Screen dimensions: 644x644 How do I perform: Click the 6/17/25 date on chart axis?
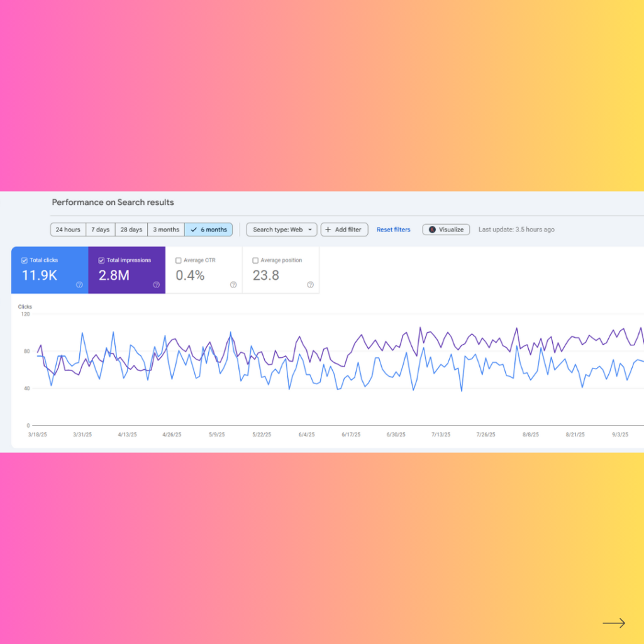[x=351, y=435]
